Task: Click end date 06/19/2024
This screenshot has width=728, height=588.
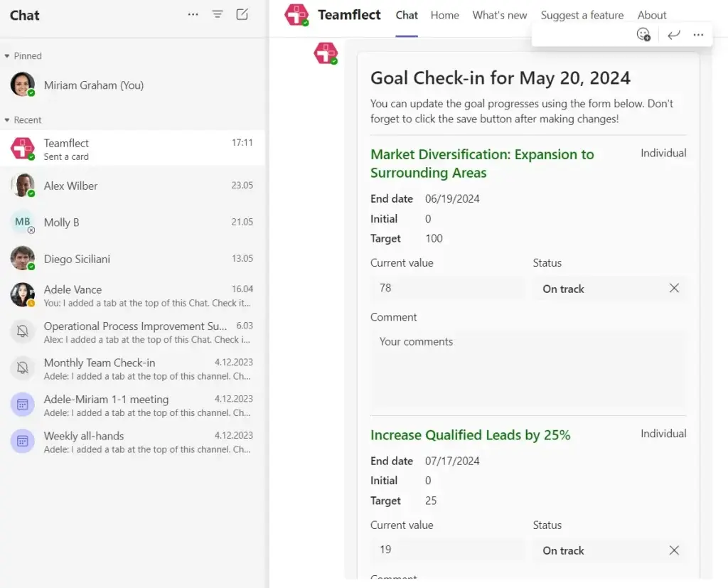Action: (x=452, y=199)
